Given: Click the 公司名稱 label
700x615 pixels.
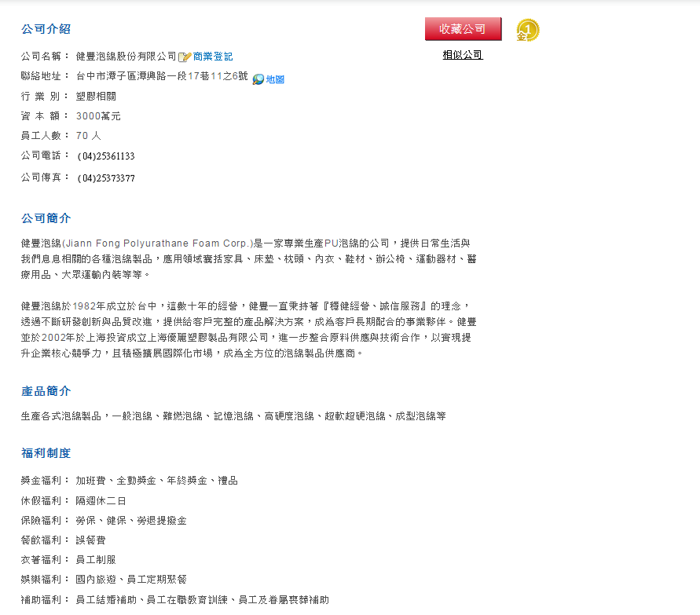Looking at the screenshot, I should click(45, 57).
